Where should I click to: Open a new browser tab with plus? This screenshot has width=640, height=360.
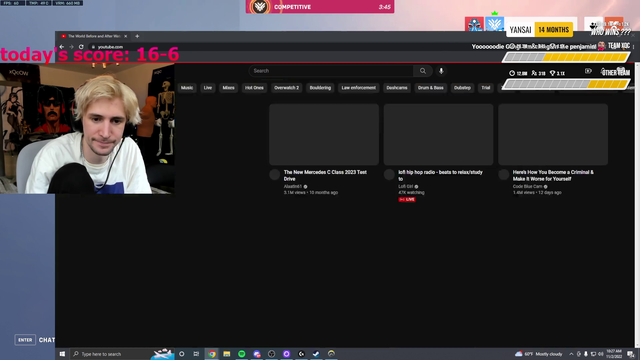137,36
